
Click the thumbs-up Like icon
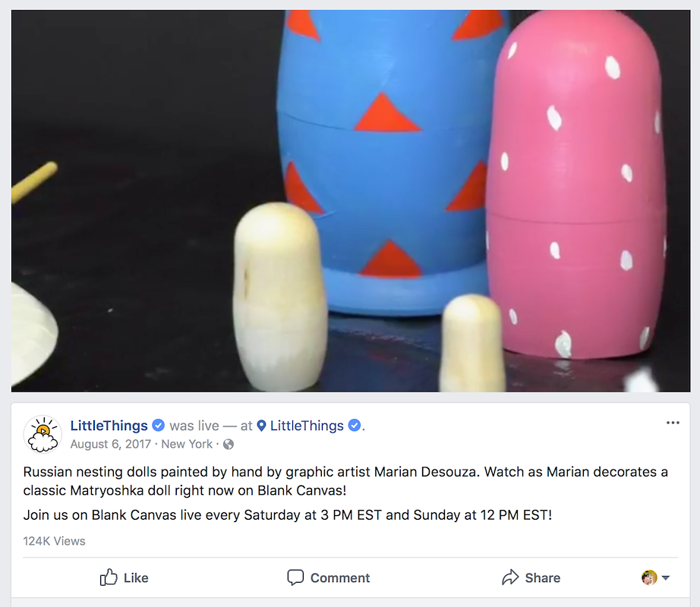(x=109, y=577)
